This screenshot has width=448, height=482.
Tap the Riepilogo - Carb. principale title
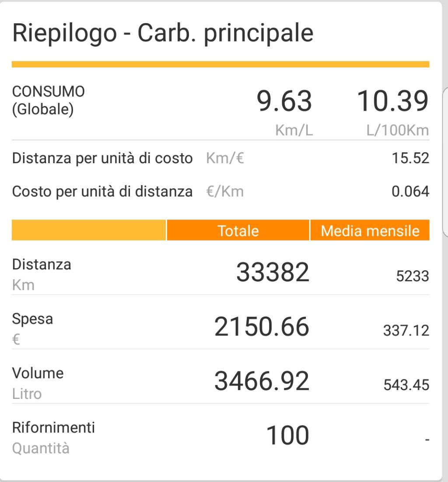click(x=163, y=33)
